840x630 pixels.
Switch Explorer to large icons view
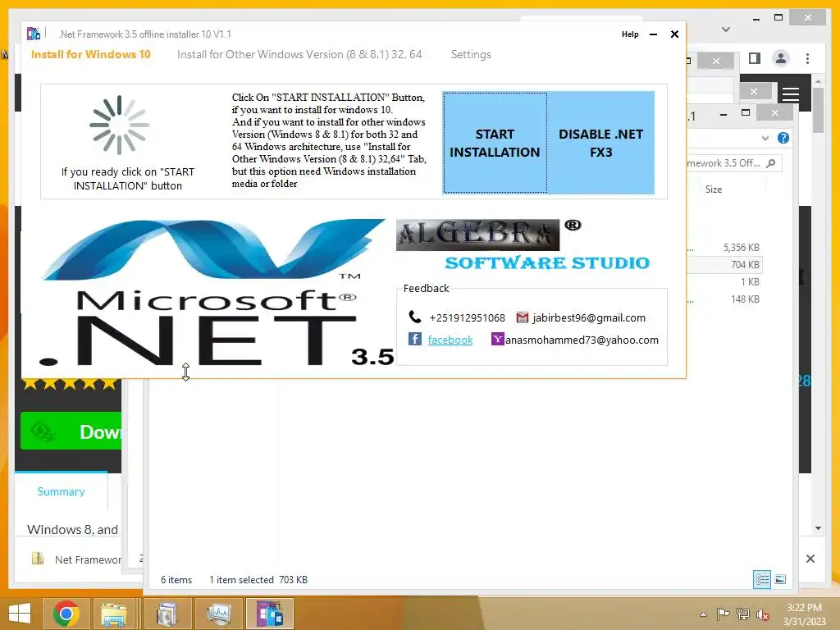pyautogui.click(x=780, y=579)
